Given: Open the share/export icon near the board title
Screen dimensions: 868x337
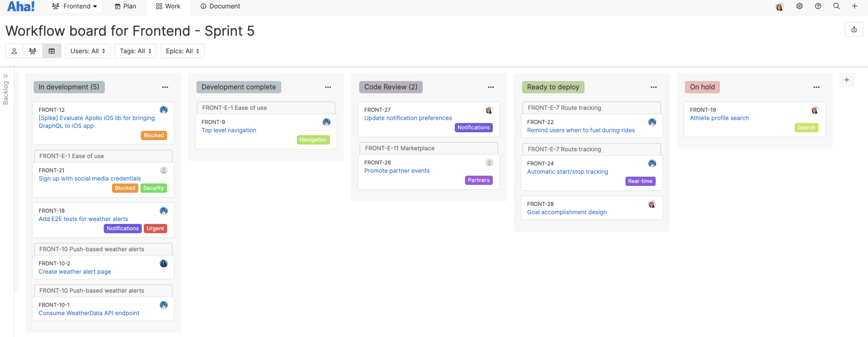Looking at the screenshot, I should (x=854, y=29).
